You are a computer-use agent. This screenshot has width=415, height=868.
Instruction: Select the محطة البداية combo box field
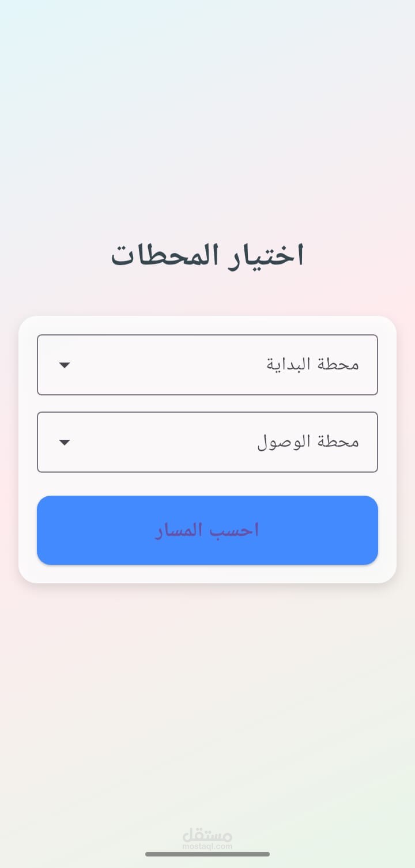coord(207,365)
